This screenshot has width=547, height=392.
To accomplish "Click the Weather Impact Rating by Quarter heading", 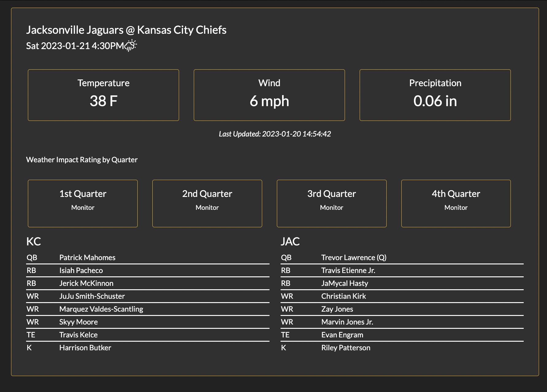I will (82, 159).
